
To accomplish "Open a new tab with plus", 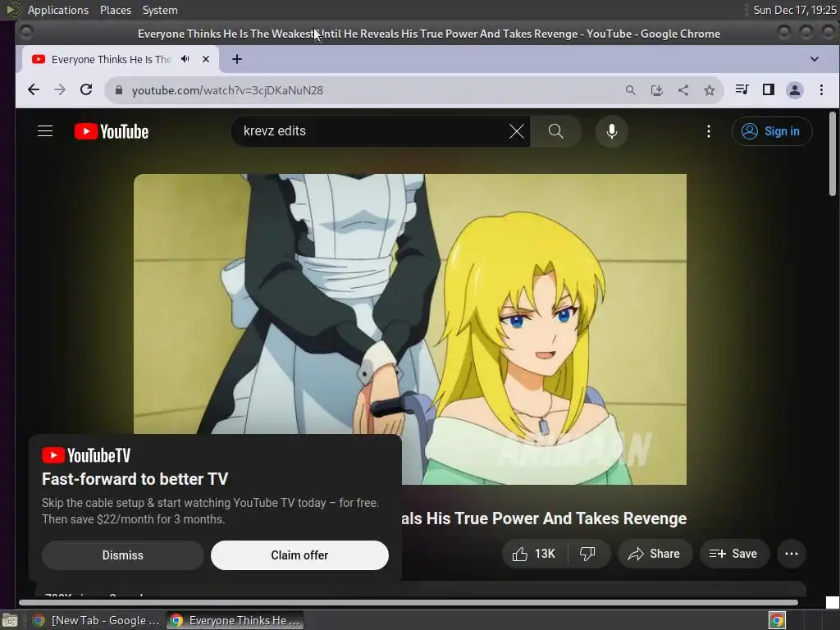I will pos(237,59).
